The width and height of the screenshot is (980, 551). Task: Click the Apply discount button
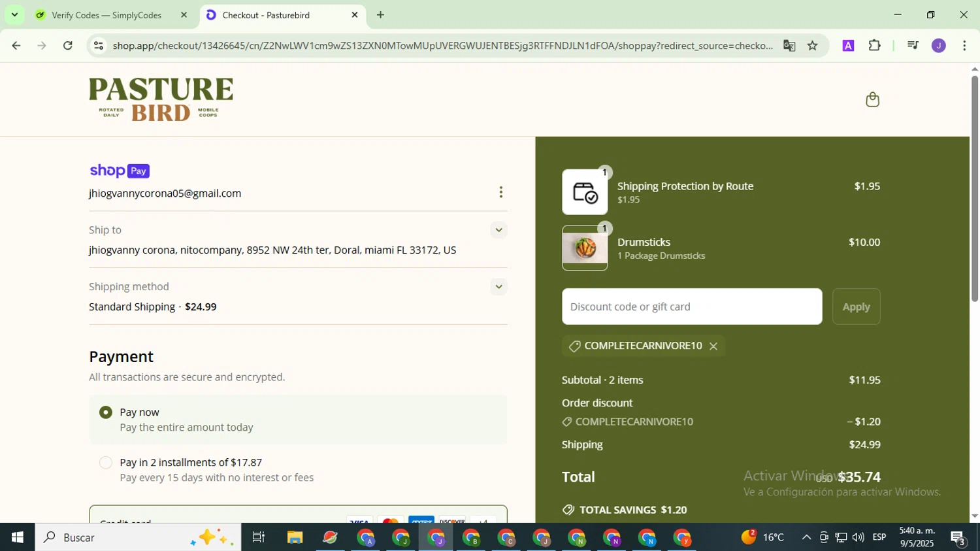pos(856,307)
